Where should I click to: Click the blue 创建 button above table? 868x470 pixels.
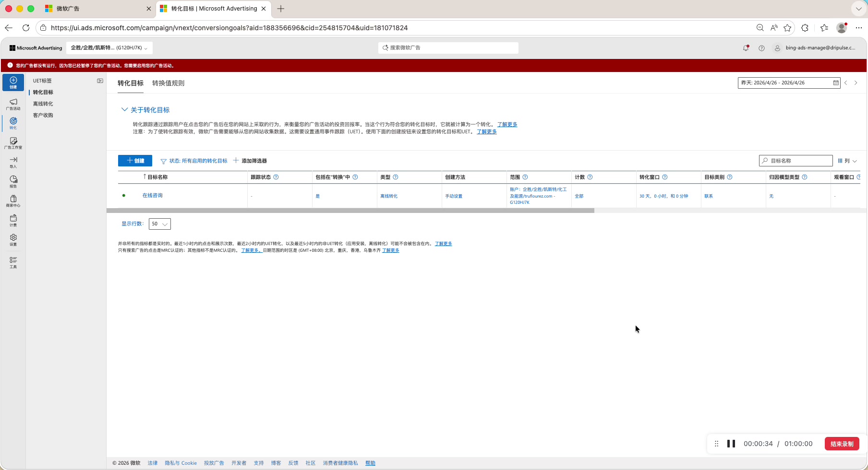135,161
